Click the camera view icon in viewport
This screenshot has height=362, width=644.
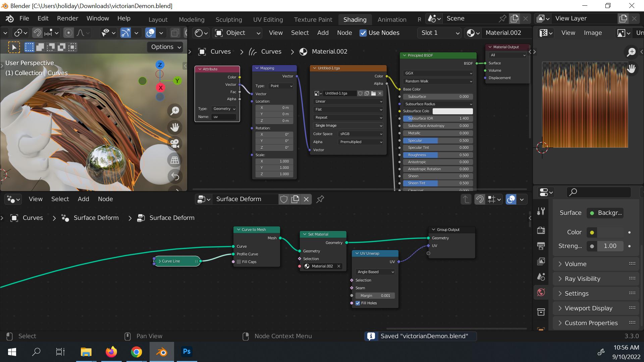click(175, 143)
